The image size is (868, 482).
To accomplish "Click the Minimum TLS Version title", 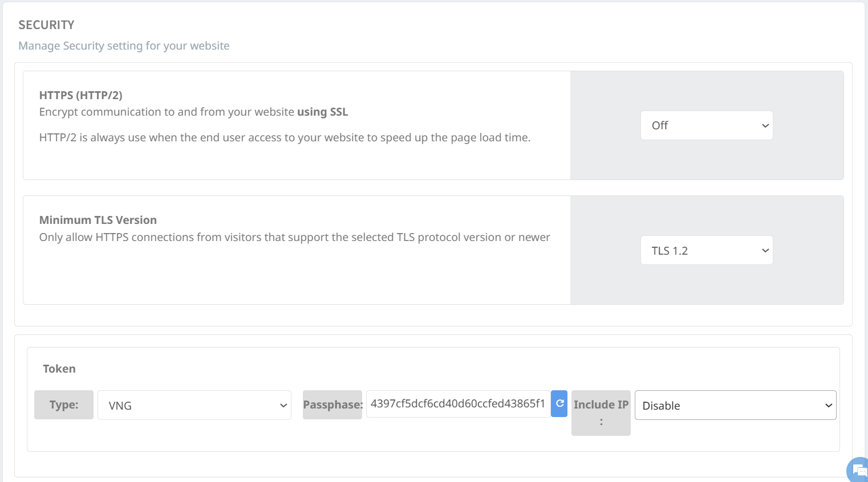I will (98, 220).
